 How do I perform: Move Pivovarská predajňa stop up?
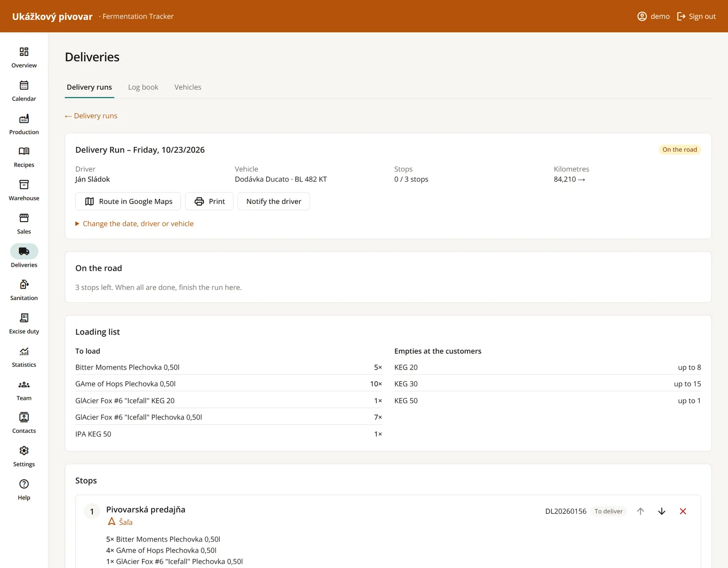click(x=641, y=511)
